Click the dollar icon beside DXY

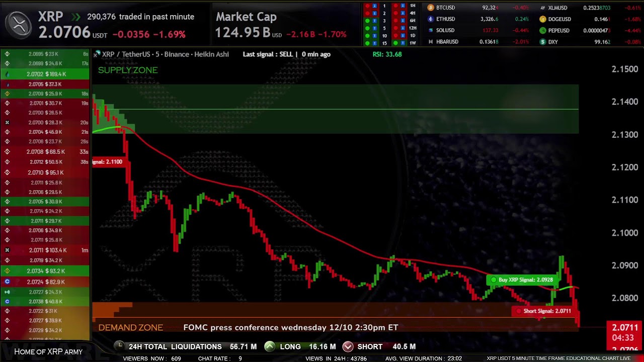pos(542,42)
